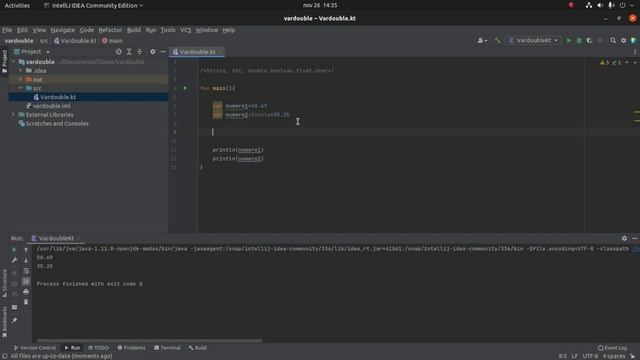The width and height of the screenshot is (640, 360).
Task: Expand External Libraries node
Action: pos(14,115)
